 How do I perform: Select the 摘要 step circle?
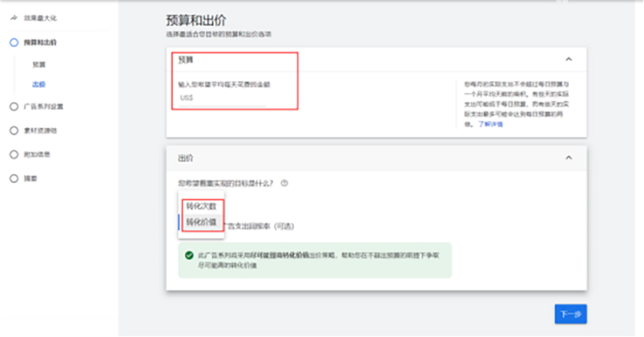(13, 179)
